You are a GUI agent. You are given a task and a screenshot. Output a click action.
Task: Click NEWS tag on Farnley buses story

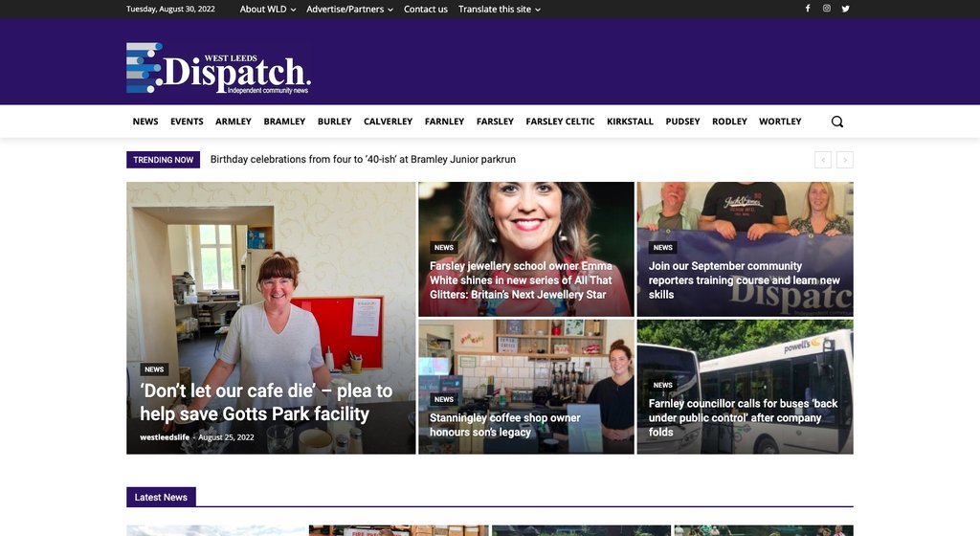[x=662, y=385]
